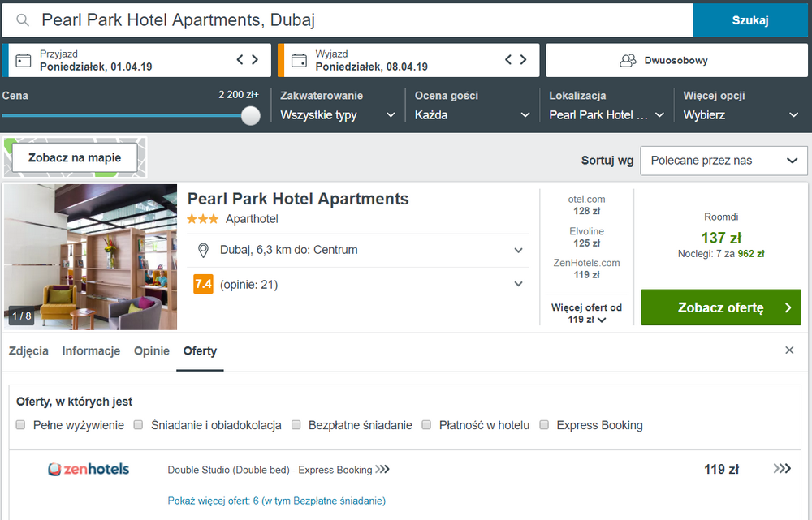This screenshot has width=812, height=520.
Task: Click the location pin icon for Dubaj
Action: pyautogui.click(x=204, y=251)
